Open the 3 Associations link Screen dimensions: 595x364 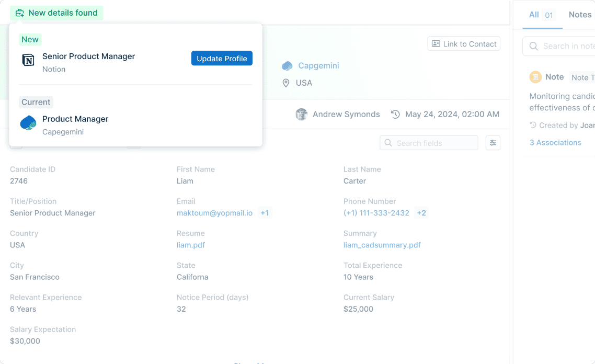click(x=555, y=143)
